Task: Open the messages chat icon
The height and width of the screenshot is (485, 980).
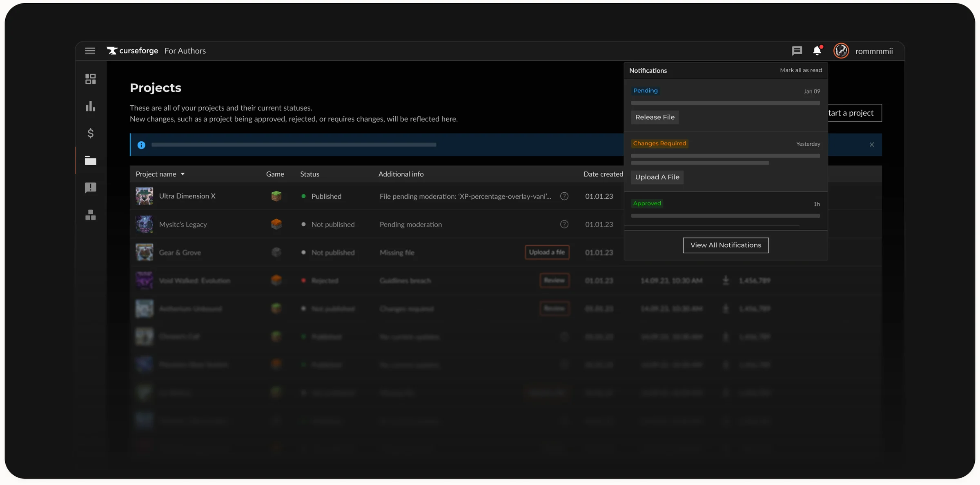Action: click(x=797, y=51)
